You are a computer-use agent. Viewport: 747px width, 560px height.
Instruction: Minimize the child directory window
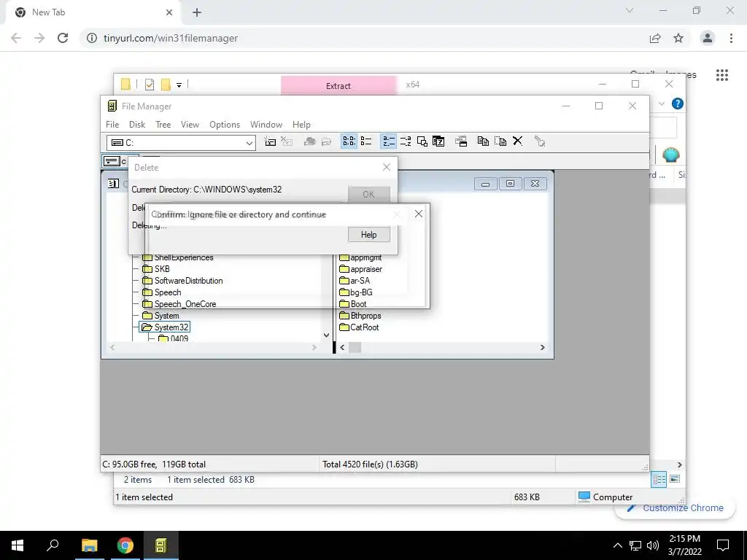485,184
